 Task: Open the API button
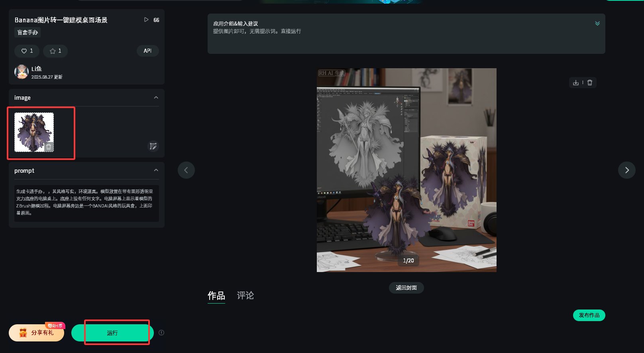pyautogui.click(x=147, y=51)
